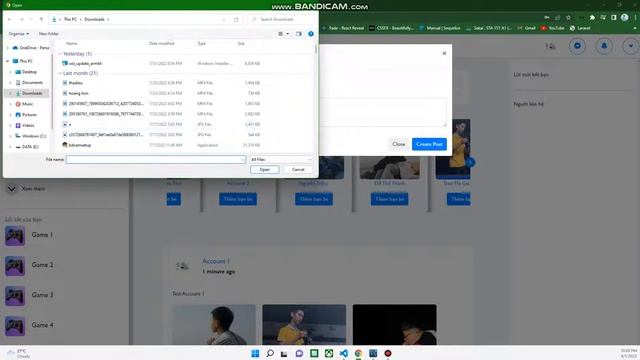
Task: Switch to Chrome on the taskbar
Action: (x=358, y=353)
